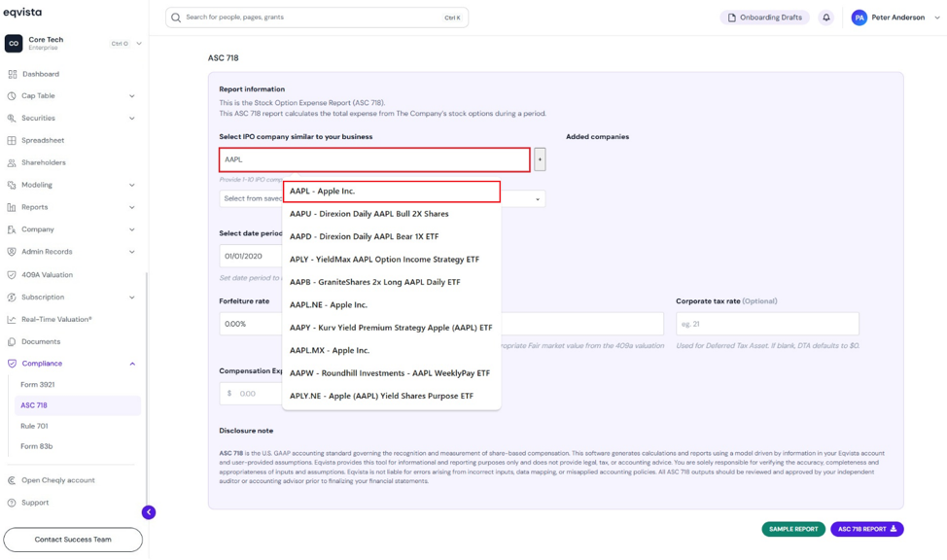Select AAPL - Apple Inc. from suggestions

tap(392, 192)
